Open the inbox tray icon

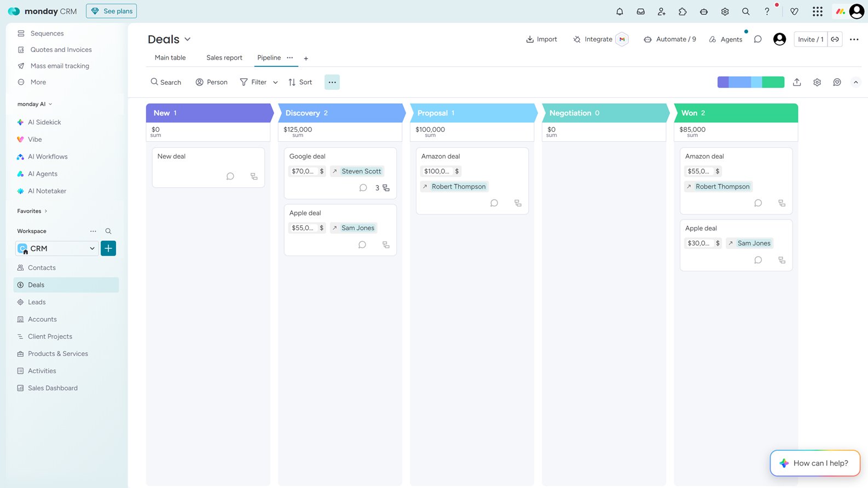640,11
